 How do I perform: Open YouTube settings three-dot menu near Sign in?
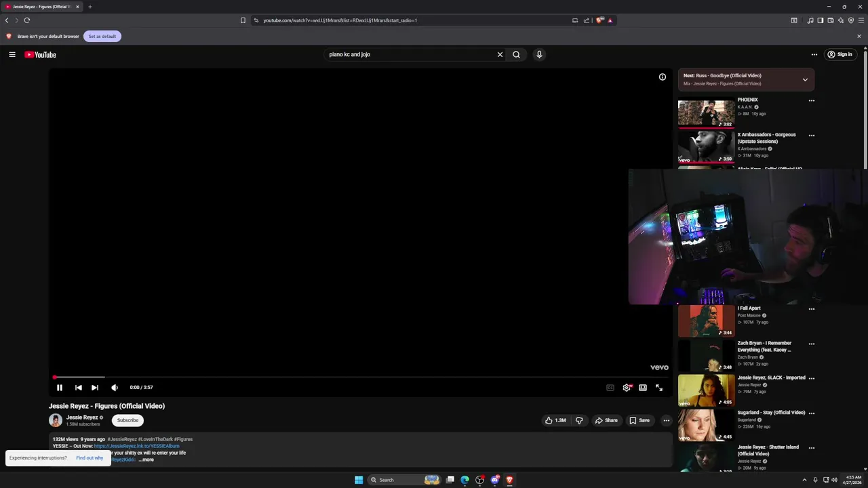point(814,54)
